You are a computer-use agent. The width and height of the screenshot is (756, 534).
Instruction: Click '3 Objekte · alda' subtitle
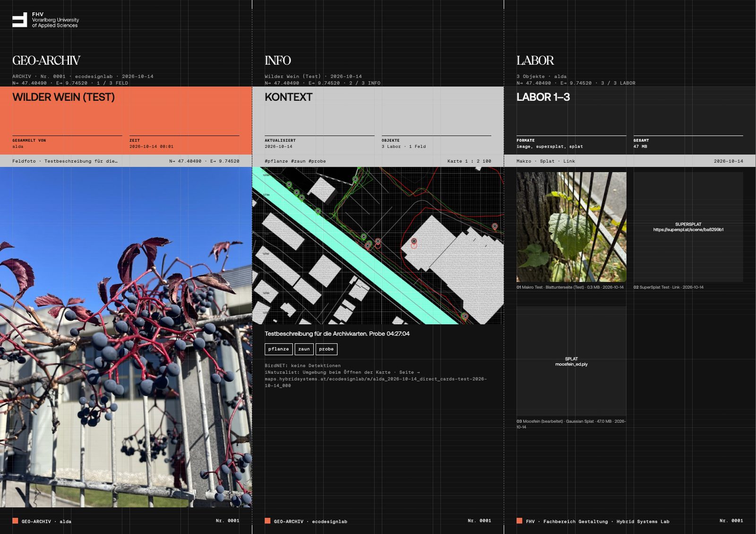click(x=541, y=76)
